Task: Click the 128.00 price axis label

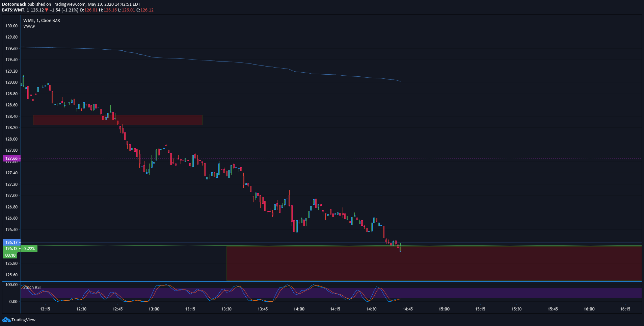Action: tap(11, 139)
